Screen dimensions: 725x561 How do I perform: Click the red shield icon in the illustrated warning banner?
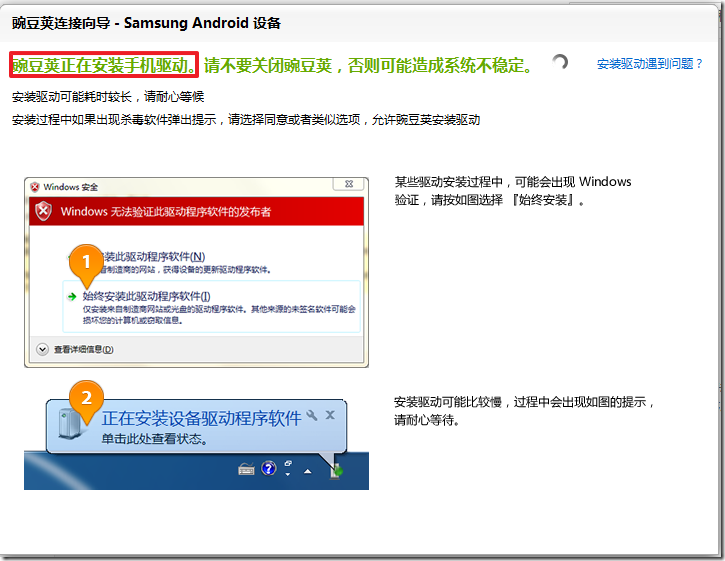[x=43, y=211]
